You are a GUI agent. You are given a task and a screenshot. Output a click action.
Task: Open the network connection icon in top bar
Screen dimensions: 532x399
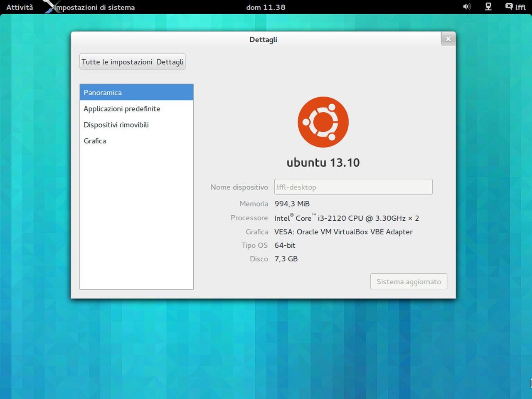[x=488, y=7]
